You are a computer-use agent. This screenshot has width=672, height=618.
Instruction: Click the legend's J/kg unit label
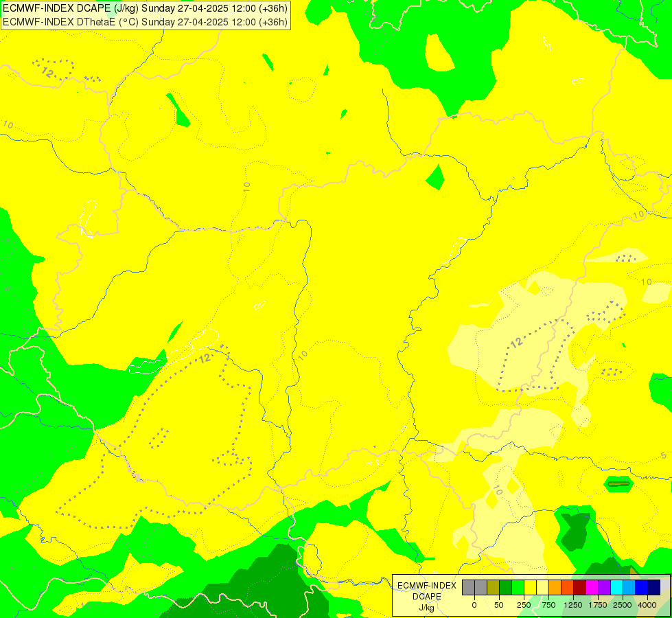(427, 608)
